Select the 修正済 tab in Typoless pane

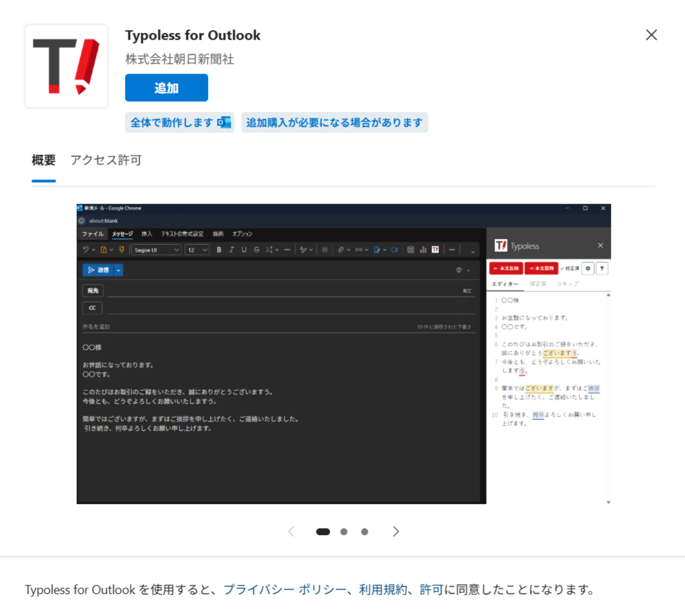click(538, 284)
